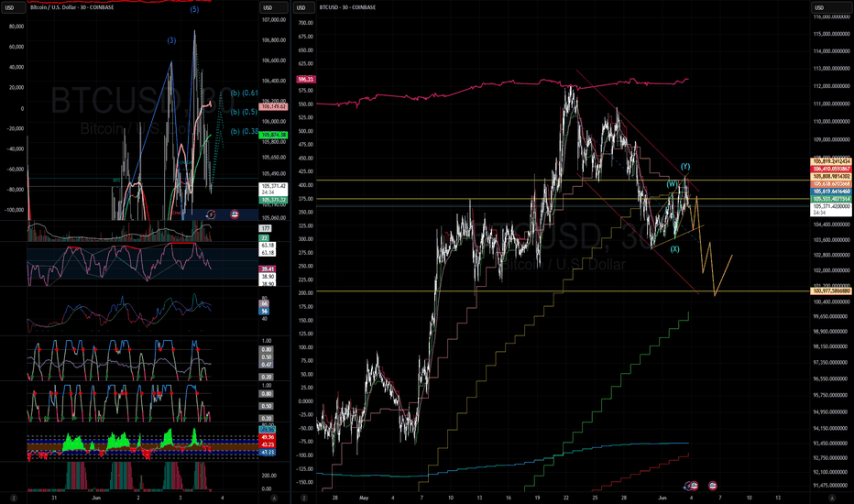
Task: Click the 106,800.00 price on left chart axis
Action: tap(274, 39)
